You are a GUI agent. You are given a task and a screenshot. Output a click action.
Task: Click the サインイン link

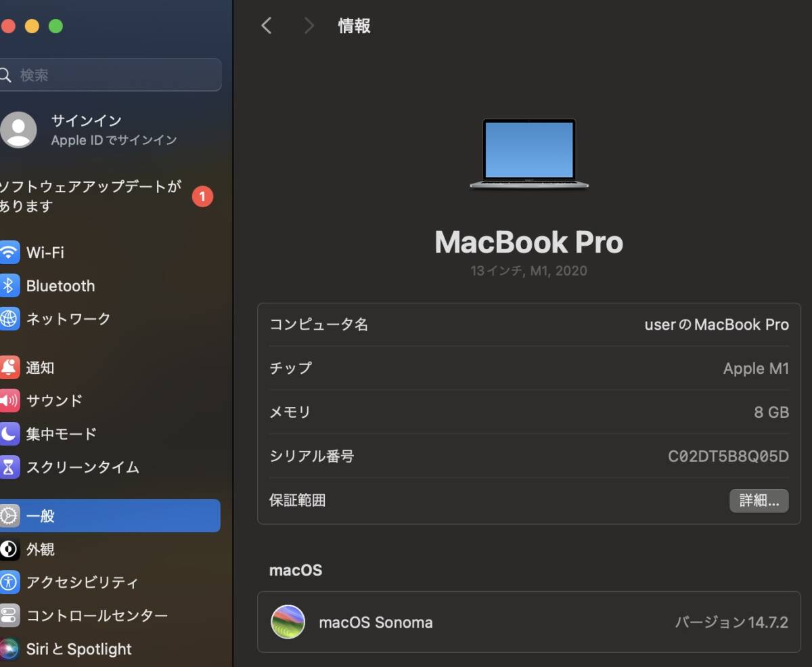pyautogui.click(x=87, y=121)
